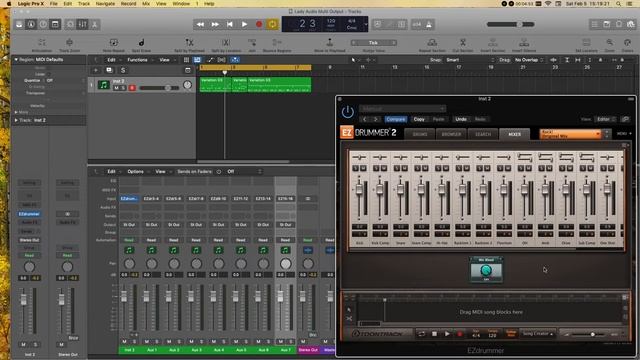The image size is (640, 360).
Task: Open the Snap Smart dropdown
Action: 469,60
